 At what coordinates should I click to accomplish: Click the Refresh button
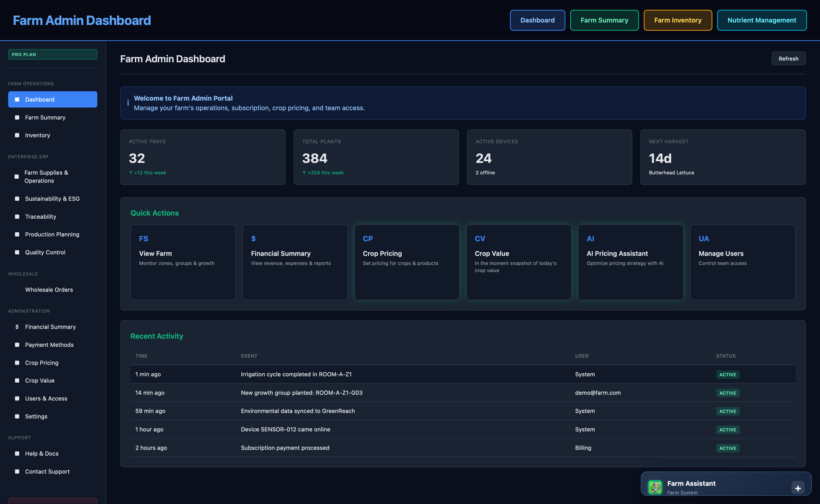click(788, 58)
